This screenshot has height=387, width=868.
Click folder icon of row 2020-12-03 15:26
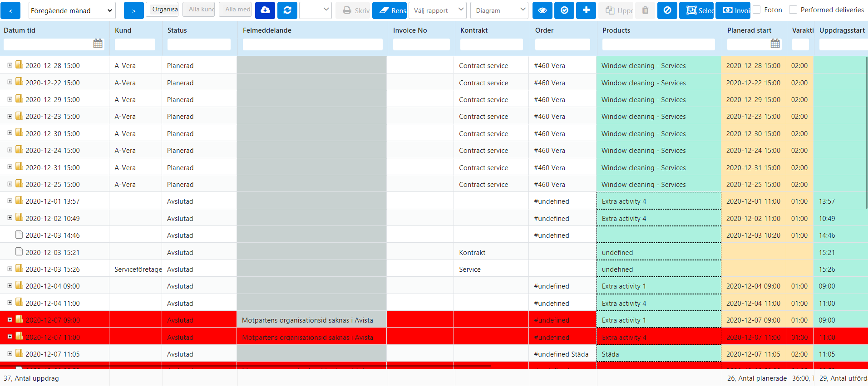pyautogui.click(x=19, y=269)
